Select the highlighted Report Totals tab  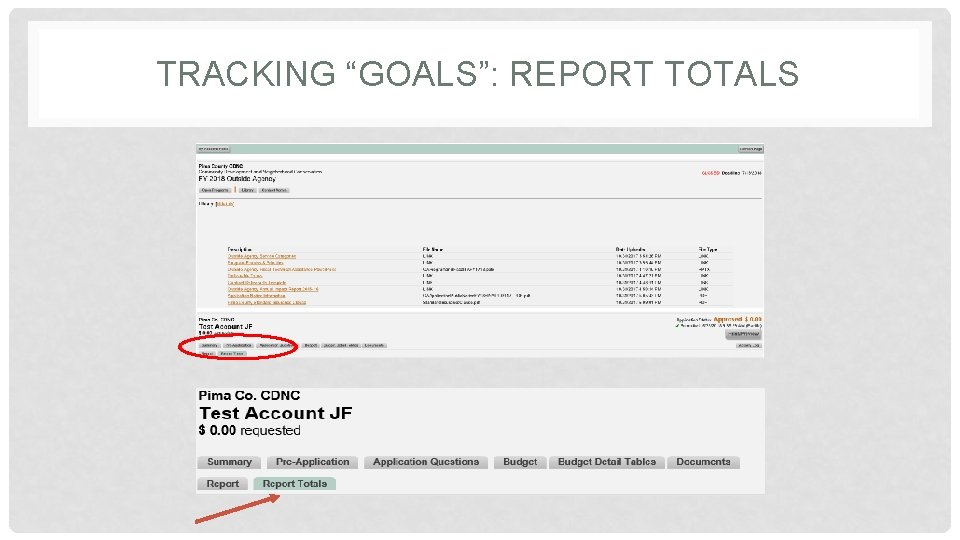coord(294,484)
